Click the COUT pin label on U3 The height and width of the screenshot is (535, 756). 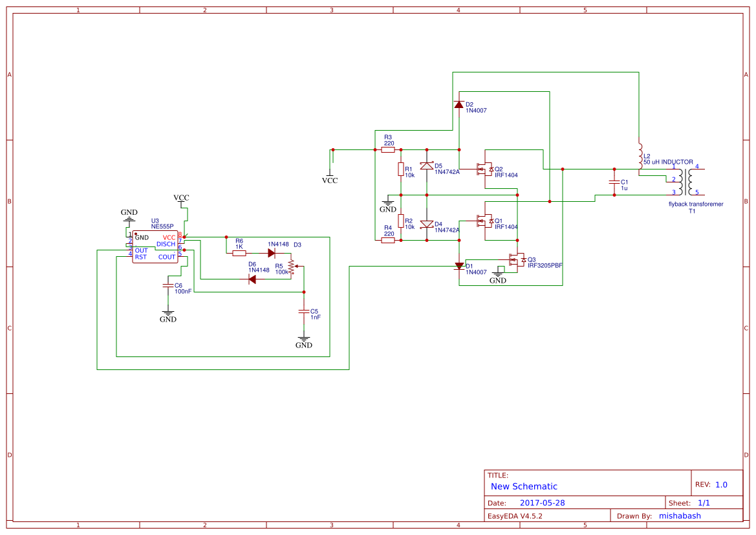[166, 256]
